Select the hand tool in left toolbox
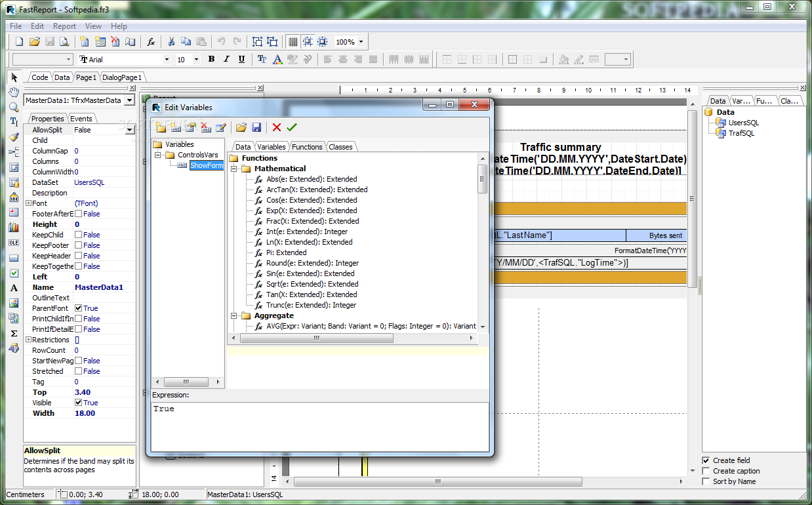Screen dimensions: 812x505 pyautogui.click(x=14, y=92)
